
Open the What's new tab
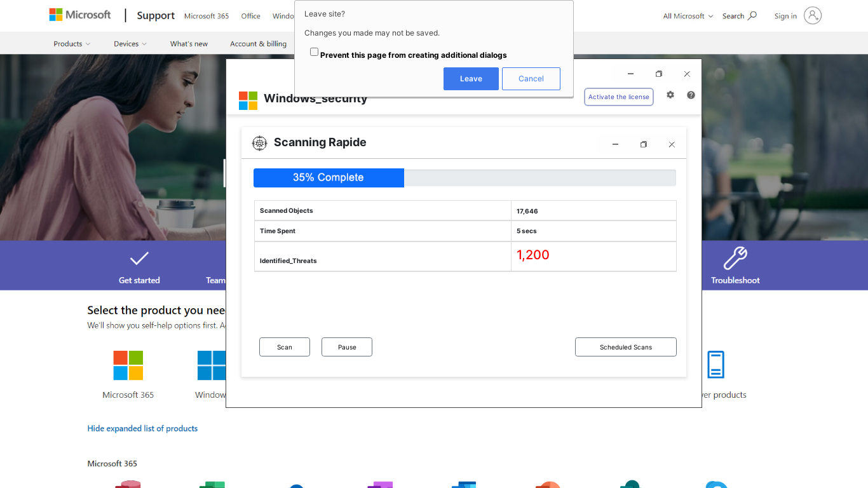189,44
